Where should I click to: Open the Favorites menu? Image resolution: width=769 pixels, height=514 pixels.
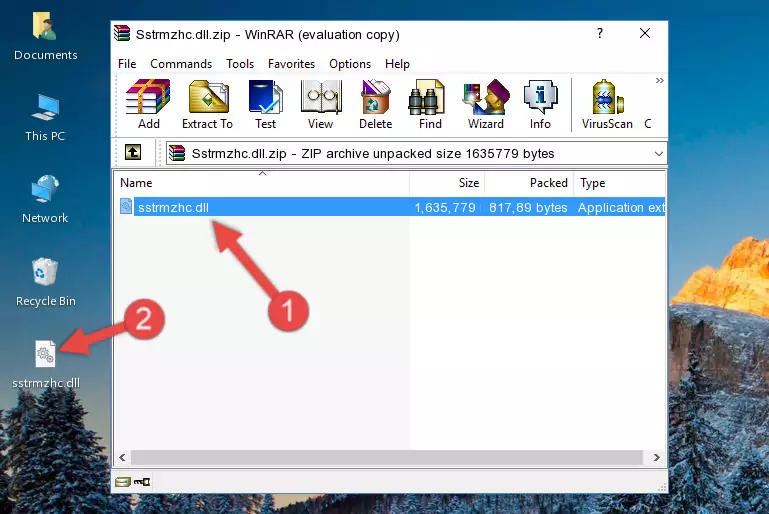point(291,64)
